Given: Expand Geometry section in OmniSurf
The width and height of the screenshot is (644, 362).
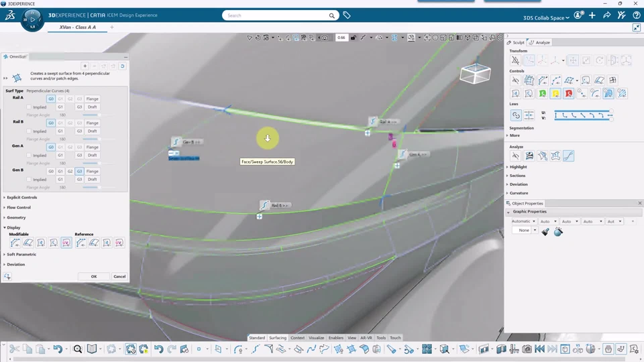Looking at the screenshot, I should (15, 217).
